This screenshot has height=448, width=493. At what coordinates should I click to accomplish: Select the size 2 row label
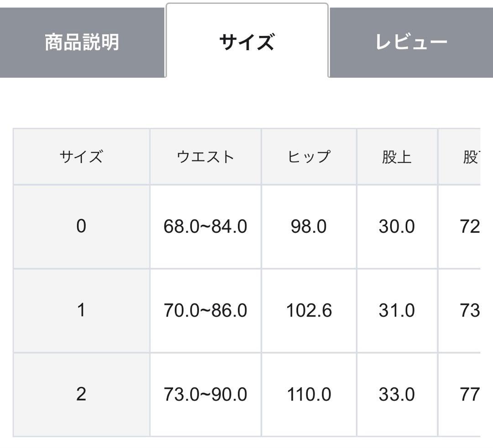(81, 394)
